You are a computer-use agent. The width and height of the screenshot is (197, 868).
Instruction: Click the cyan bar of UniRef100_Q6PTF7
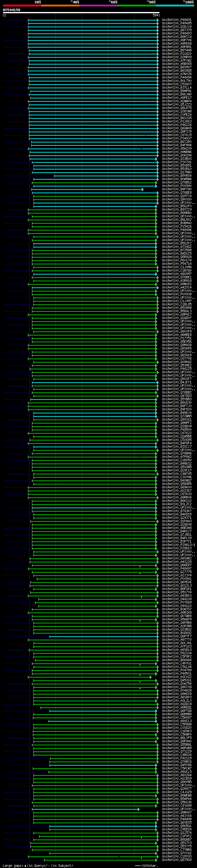coord(104,636)
